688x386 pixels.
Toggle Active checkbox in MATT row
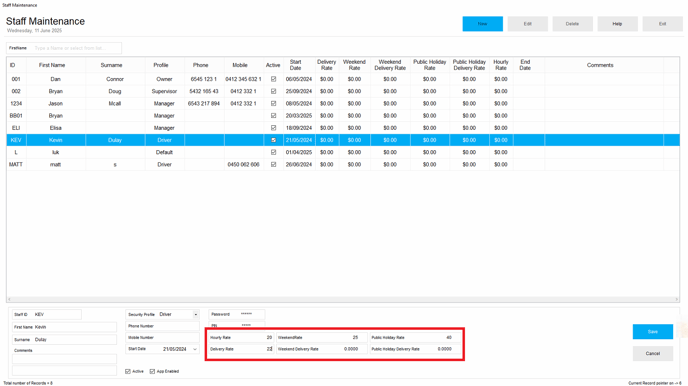tap(273, 164)
